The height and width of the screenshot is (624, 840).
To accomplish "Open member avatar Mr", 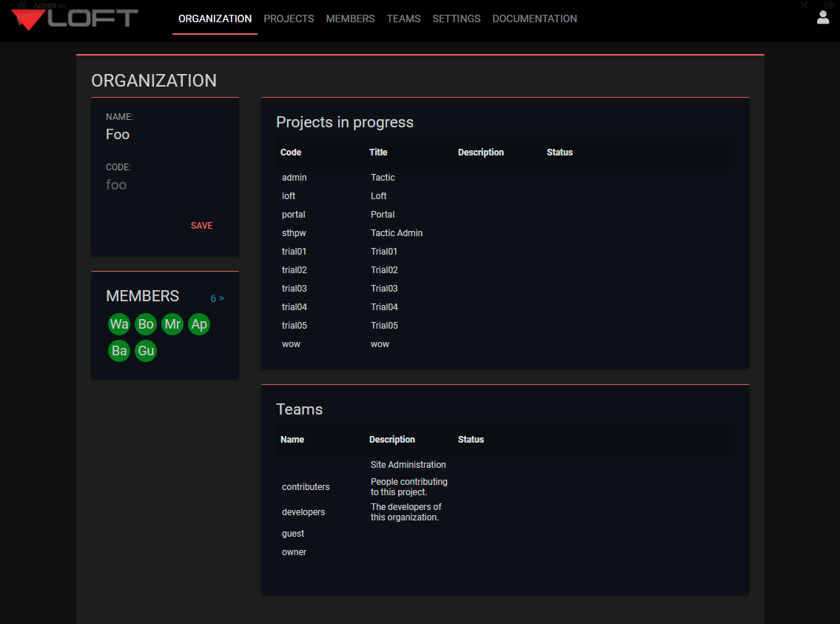I will 172,324.
